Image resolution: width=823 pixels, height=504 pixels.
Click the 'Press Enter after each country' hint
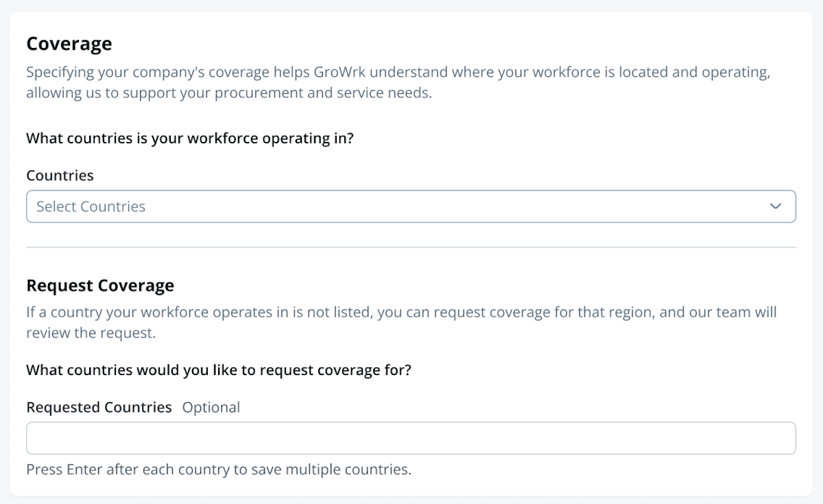[x=218, y=470]
